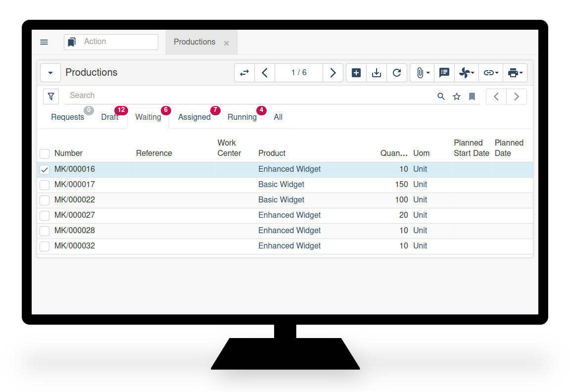The height and width of the screenshot is (392, 570).
Task: Sort by the Quantity column header
Action: [394, 153]
